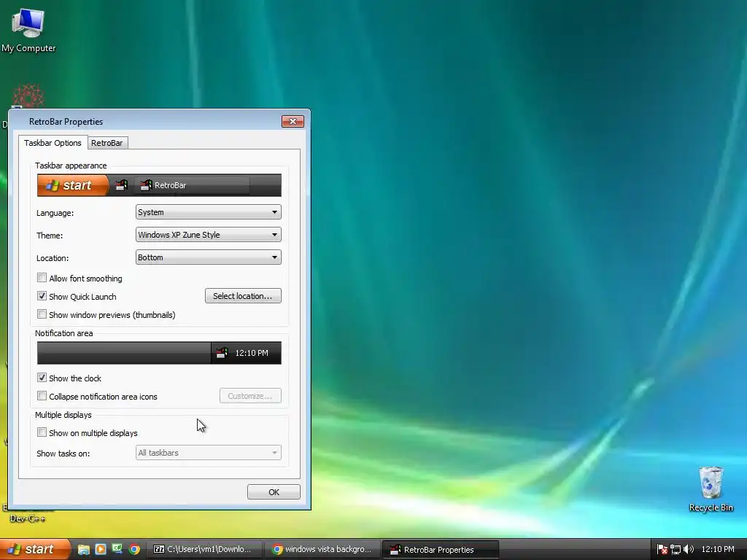The width and height of the screenshot is (747, 560).
Task: Switch to the RetroBar tab
Action: (107, 143)
